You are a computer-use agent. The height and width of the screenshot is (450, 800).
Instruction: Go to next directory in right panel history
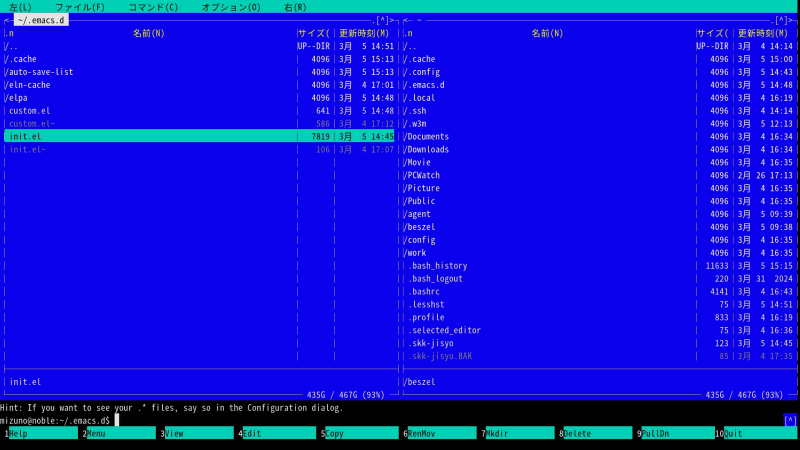(x=791, y=20)
